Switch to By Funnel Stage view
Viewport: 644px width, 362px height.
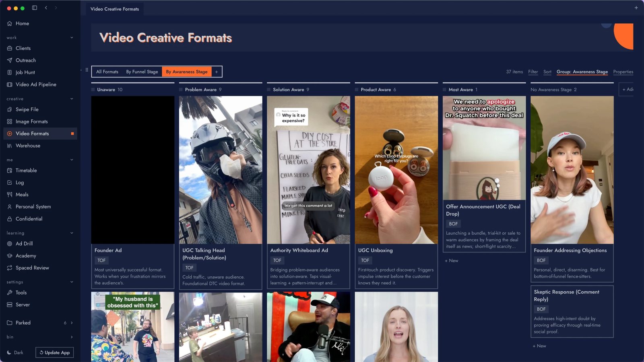142,72
